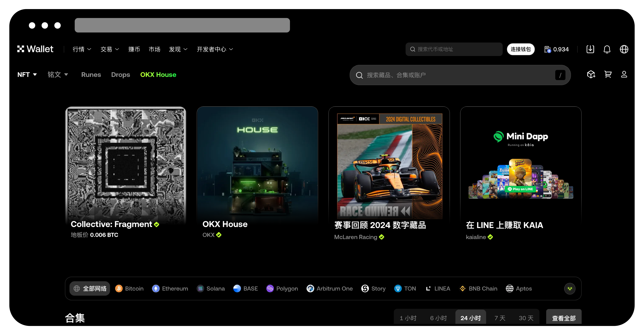
Task: Click the 搜索代币或地址 search field
Action: pyautogui.click(x=454, y=49)
